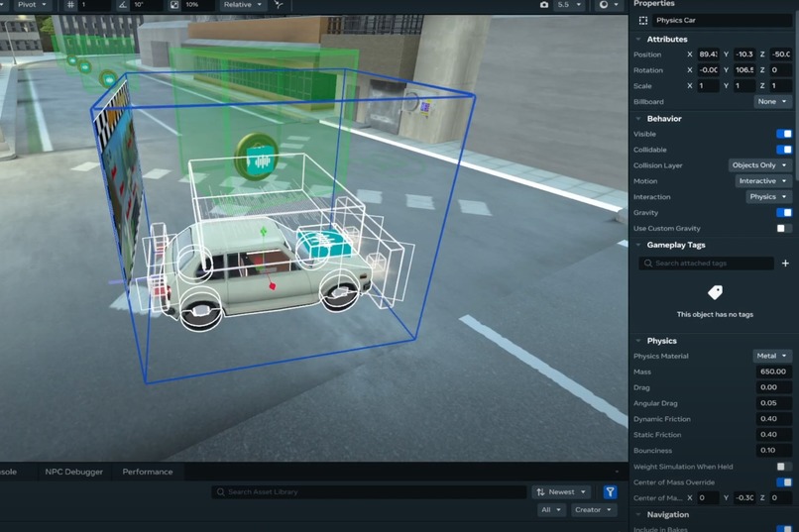Toggle the Collidable switch
The width and height of the screenshot is (799, 532).
[x=784, y=150]
